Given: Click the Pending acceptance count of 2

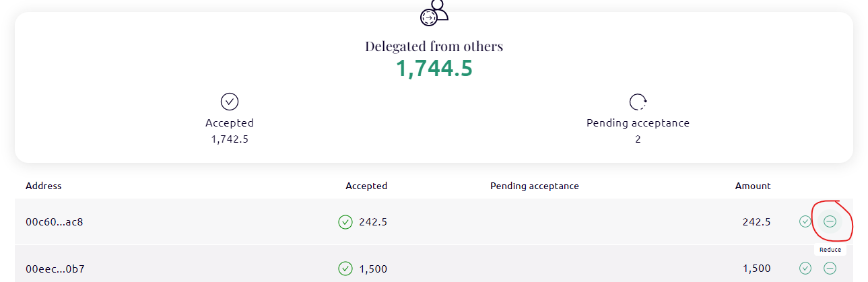Looking at the screenshot, I should (x=638, y=139).
